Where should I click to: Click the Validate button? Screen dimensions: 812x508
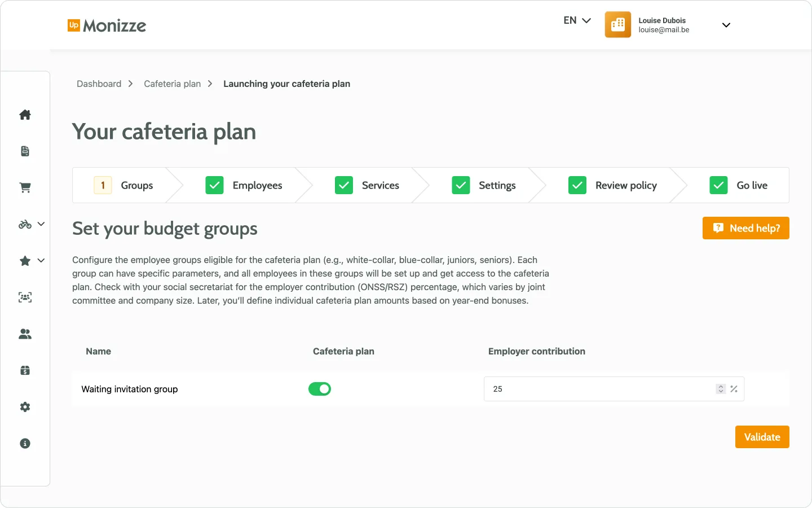click(762, 437)
